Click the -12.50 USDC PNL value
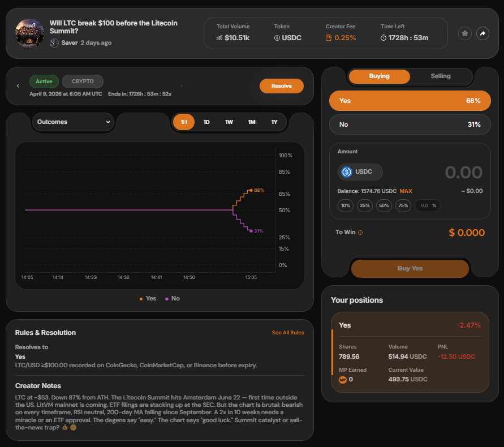504x447 pixels. click(x=456, y=356)
